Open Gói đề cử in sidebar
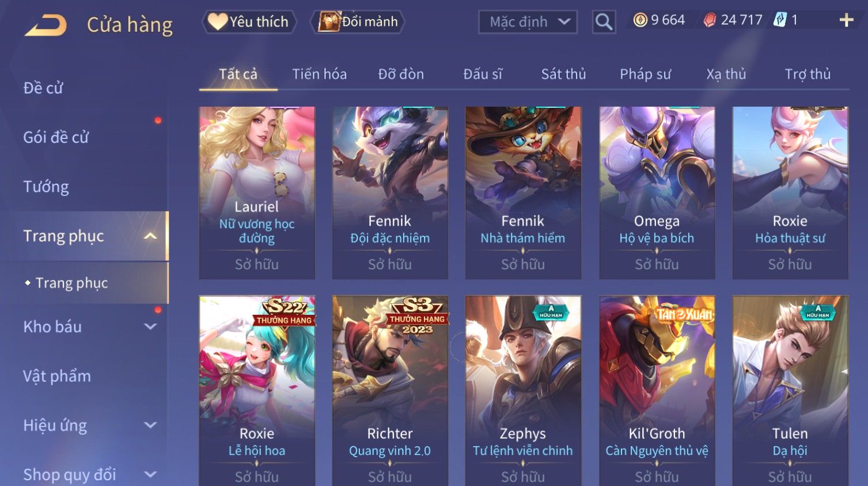 [x=56, y=137]
